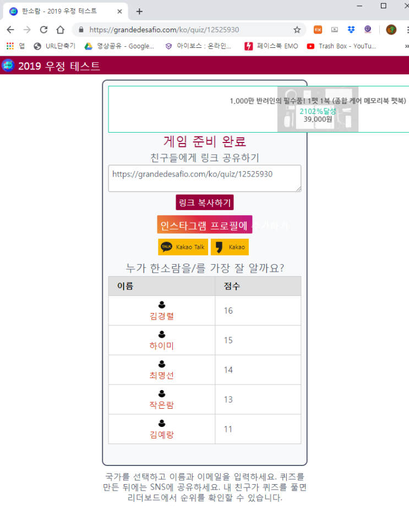The width and height of the screenshot is (409, 532).
Task: Click the person icon above 하이미
Action: point(162,334)
